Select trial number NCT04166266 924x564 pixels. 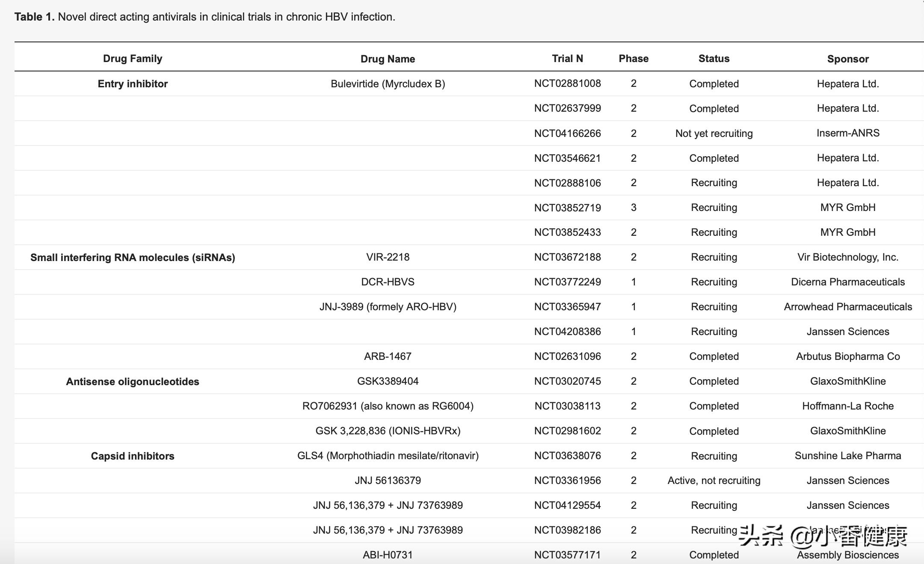[x=567, y=133]
